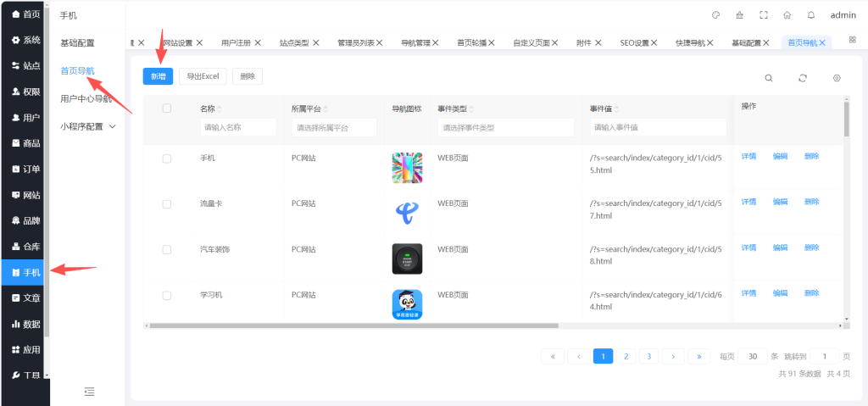Click the 手机 row navigation icon thumbnail

pyautogui.click(x=407, y=168)
